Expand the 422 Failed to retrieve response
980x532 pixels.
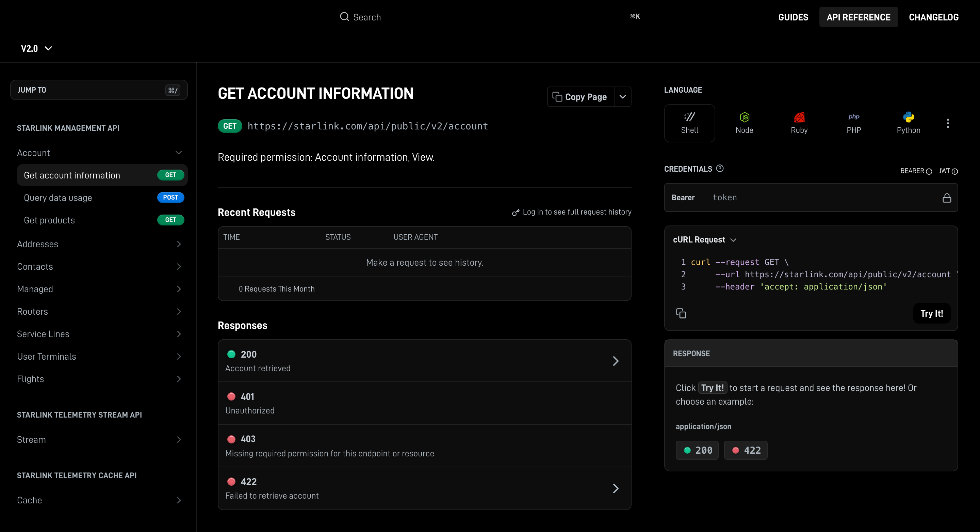(x=425, y=488)
